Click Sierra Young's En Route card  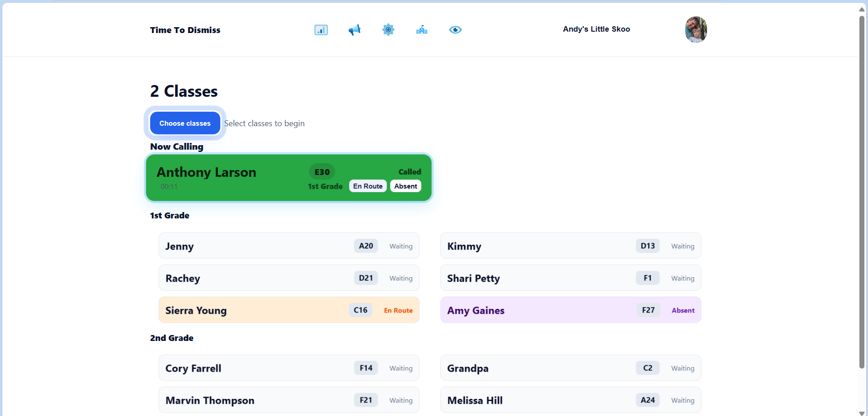[x=289, y=310]
